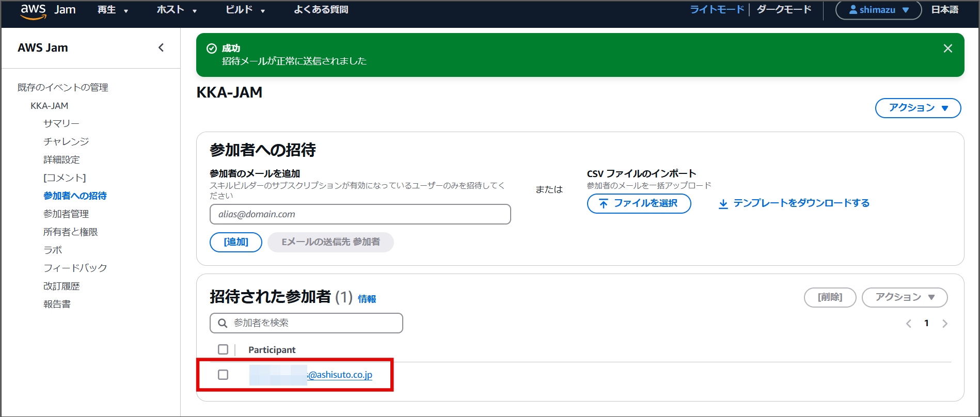The width and height of the screenshot is (980, 417).
Task: Collapse the AWS Jam sidebar panel
Action: (161, 47)
